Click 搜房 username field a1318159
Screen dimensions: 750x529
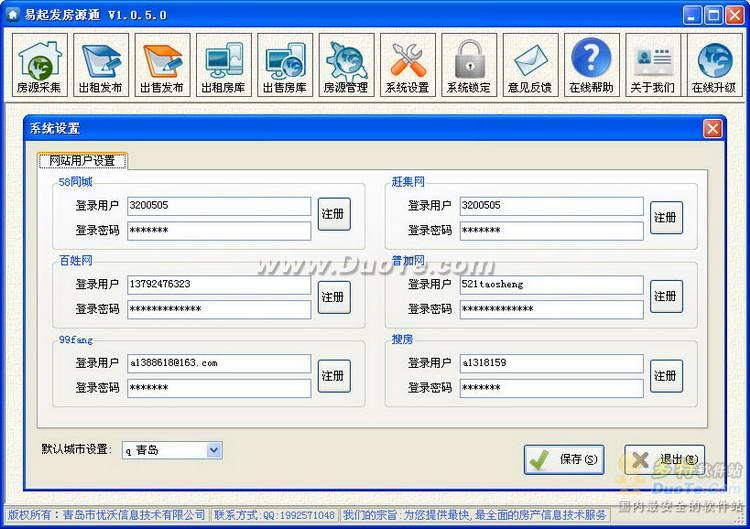pos(551,363)
